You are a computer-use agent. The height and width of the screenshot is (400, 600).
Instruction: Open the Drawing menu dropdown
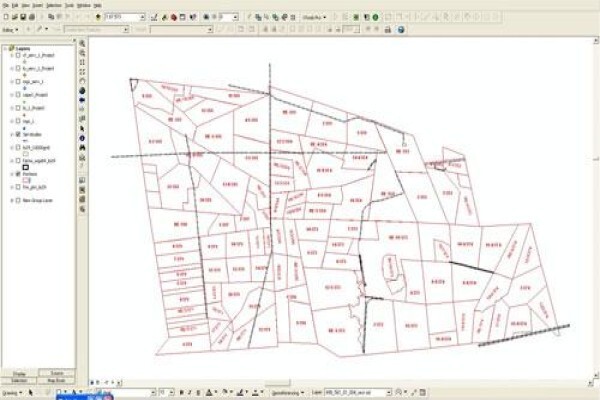tap(12, 393)
